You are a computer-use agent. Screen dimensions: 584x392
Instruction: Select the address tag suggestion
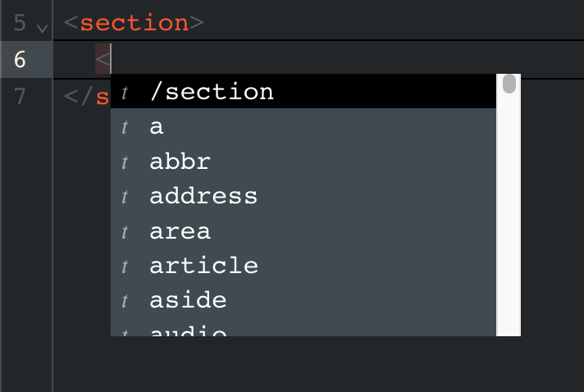pos(303,196)
